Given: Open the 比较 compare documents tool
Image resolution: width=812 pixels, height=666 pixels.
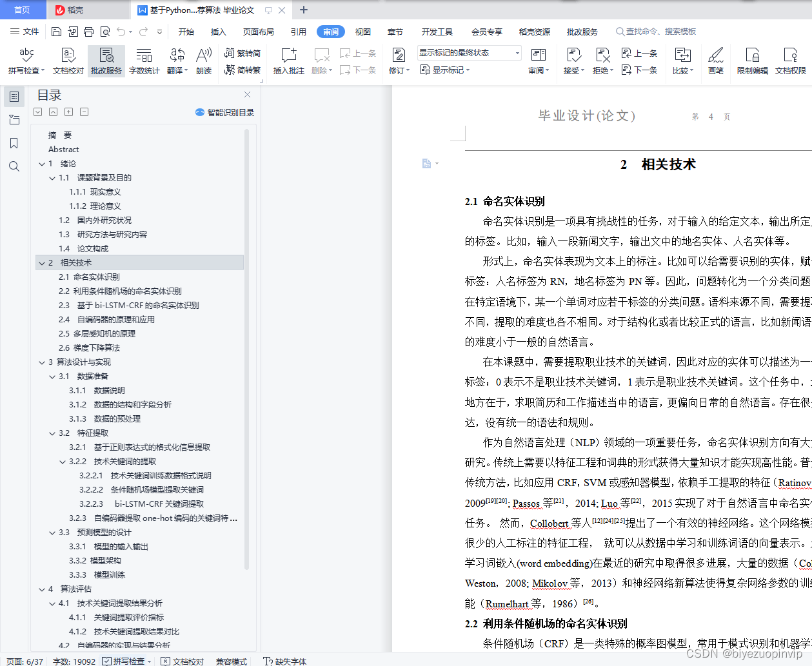Looking at the screenshot, I should pos(682,61).
